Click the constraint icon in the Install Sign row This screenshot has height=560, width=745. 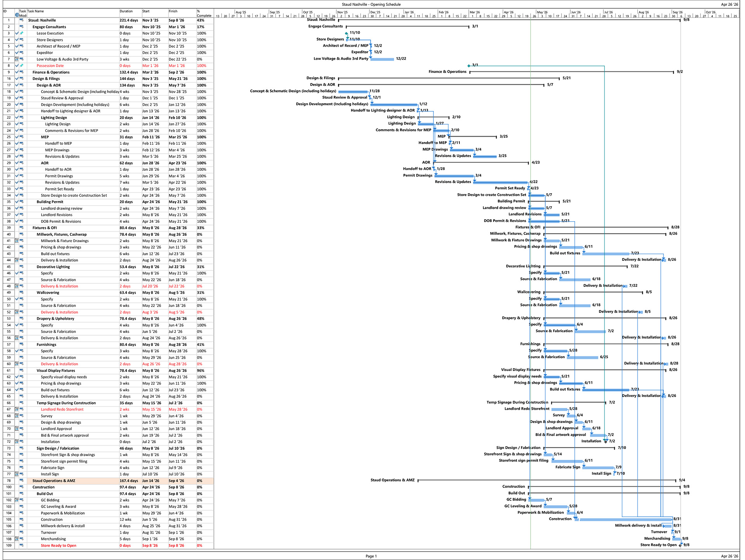(x=17, y=474)
